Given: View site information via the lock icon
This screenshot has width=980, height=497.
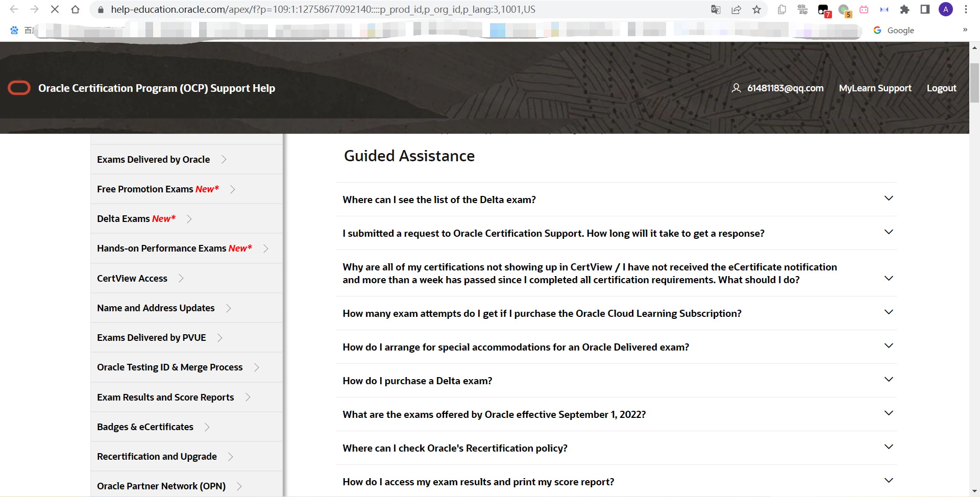Looking at the screenshot, I should [101, 10].
